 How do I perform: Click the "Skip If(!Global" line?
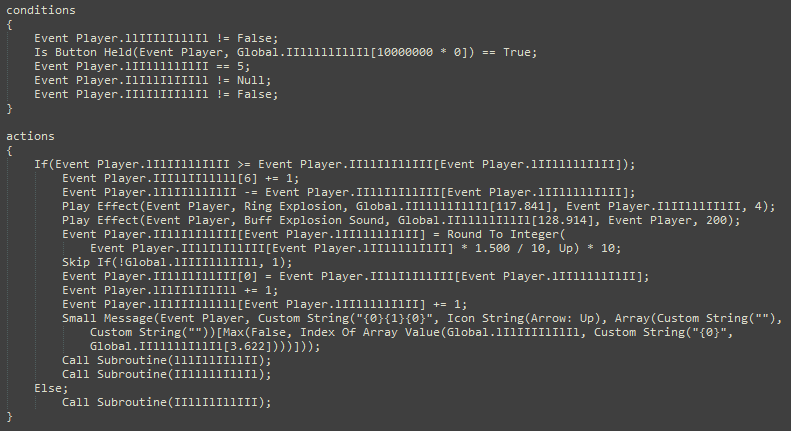pyautogui.click(x=177, y=262)
